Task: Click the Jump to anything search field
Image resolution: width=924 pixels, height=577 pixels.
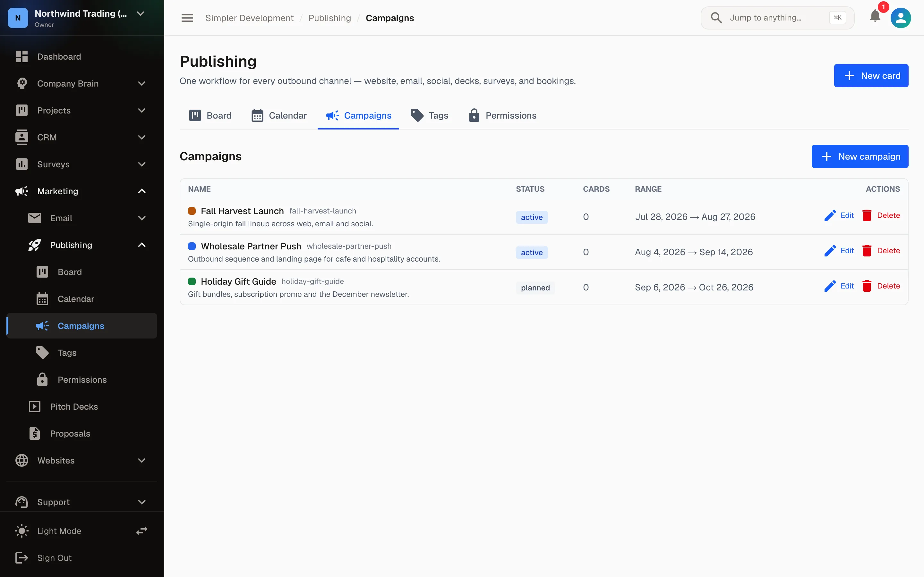Action: point(777,18)
